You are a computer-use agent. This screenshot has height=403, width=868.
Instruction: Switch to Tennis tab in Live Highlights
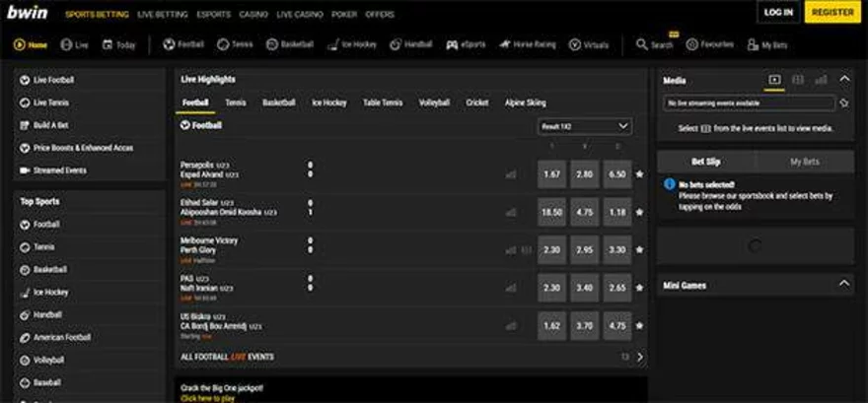236,102
